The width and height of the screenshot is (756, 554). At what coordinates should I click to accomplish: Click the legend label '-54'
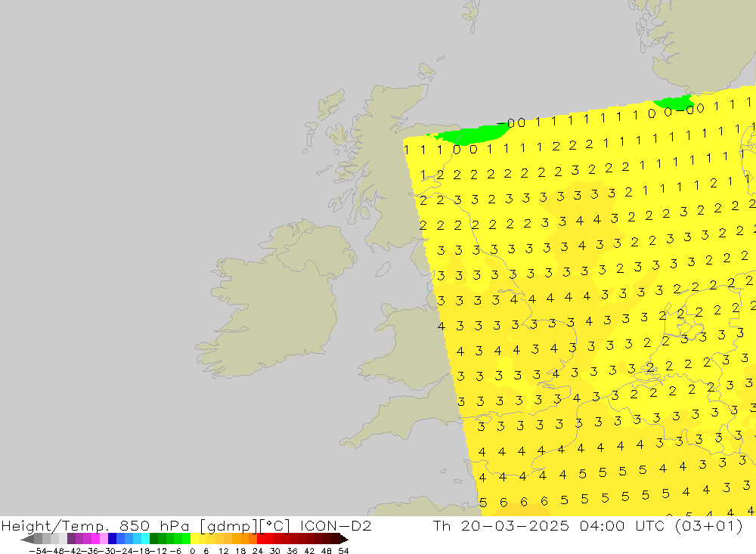tap(37, 551)
